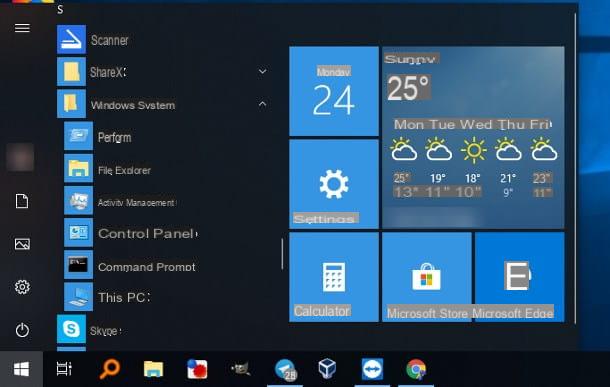Open Activity Management icon
This screenshot has width=610, height=387.
[x=78, y=201]
